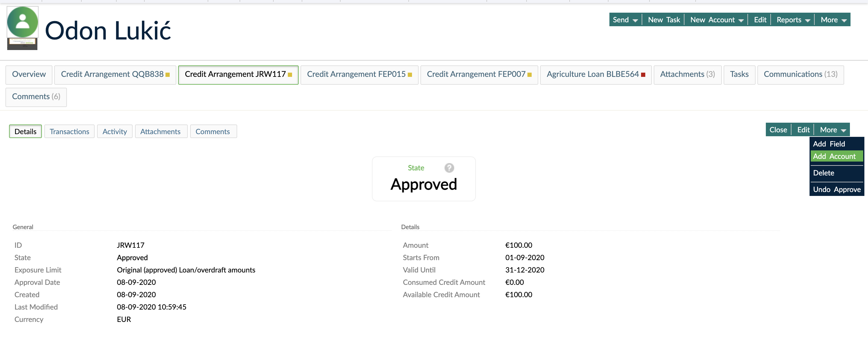Click the Close button above the details

(778, 129)
